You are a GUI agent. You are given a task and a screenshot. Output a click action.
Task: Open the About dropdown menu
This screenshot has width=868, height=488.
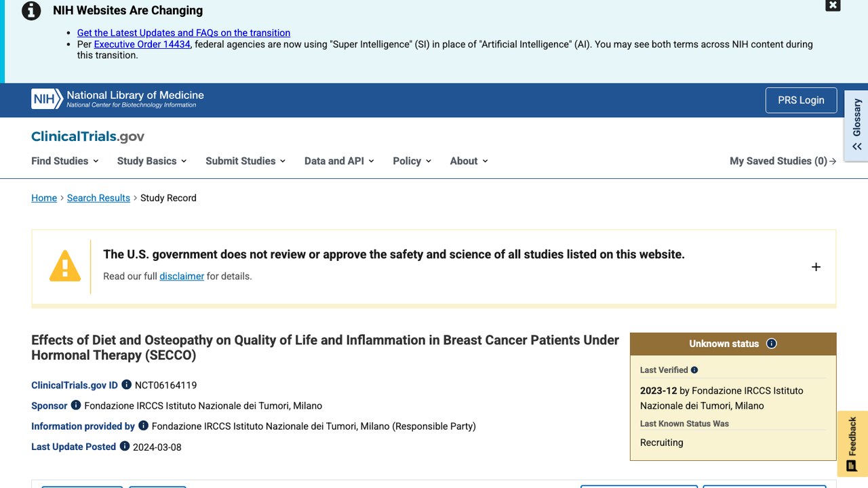pyautogui.click(x=469, y=161)
